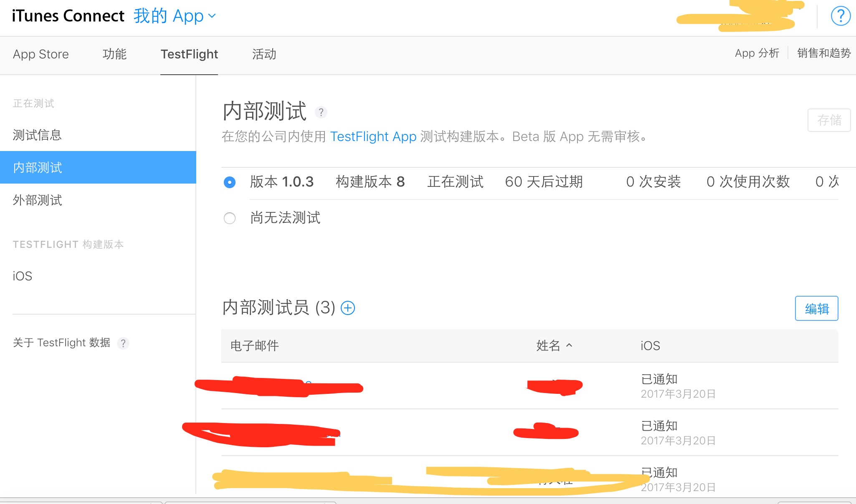Expand the 我的 App dropdown
The height and width of the screenshot is (504, 856).
point(175,16)
